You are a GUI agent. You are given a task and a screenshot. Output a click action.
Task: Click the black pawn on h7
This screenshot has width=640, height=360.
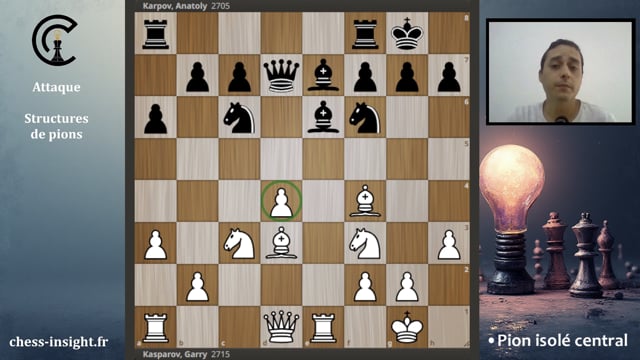[449, 77]
